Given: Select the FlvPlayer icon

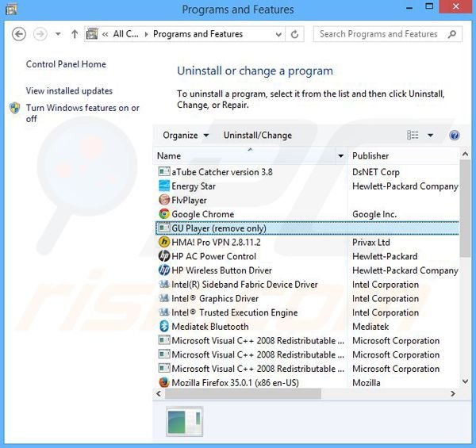Looking at the screenshot, I should pyautogui.click(x=164, y=200).
